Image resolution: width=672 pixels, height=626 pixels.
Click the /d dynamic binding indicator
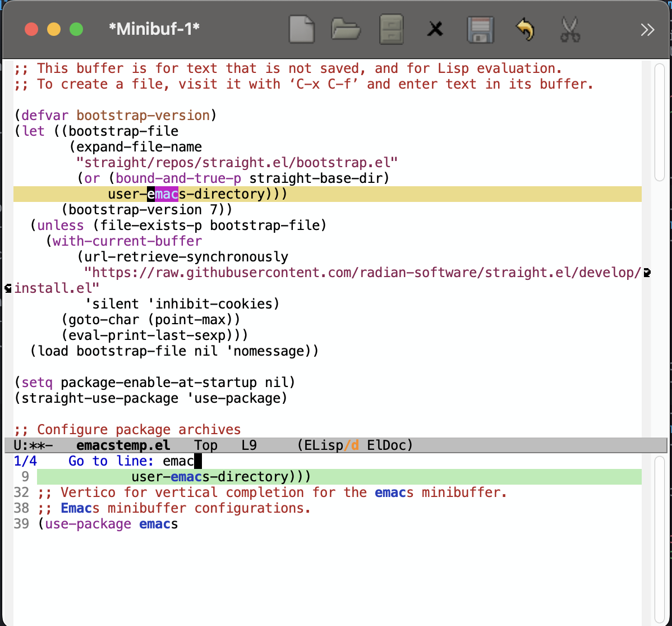(x=352, y=445)
